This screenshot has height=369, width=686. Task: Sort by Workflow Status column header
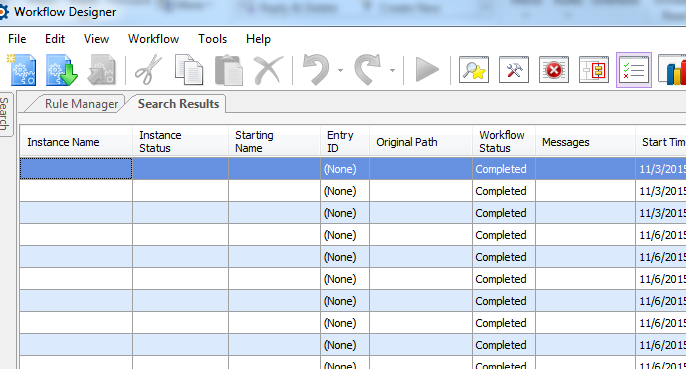504,142
